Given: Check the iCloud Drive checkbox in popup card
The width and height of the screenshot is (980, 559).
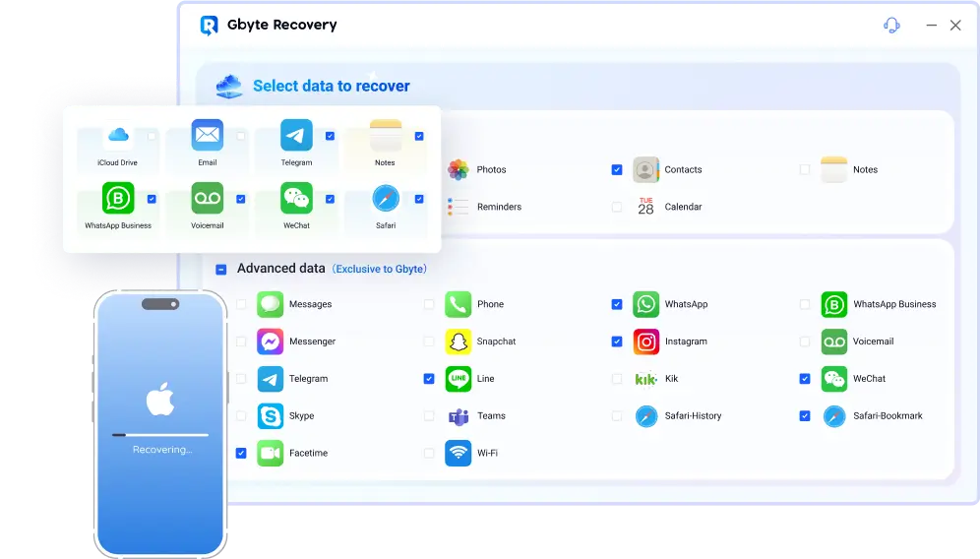Looking at the screenshot, I should 152,136.
